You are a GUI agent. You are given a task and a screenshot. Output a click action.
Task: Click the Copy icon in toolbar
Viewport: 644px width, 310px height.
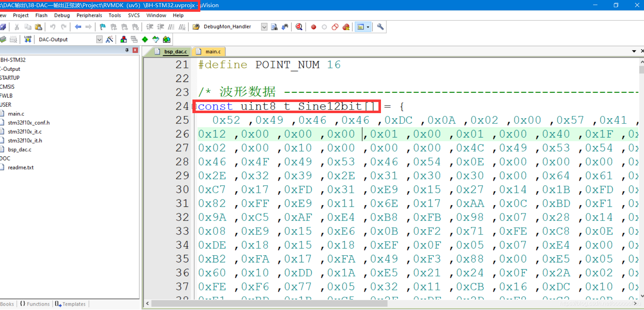(28, 27)
